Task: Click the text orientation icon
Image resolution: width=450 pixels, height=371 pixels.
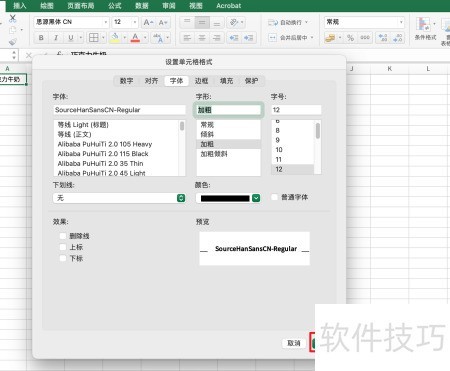Action: pyautogui.click(x=234, y=22)
